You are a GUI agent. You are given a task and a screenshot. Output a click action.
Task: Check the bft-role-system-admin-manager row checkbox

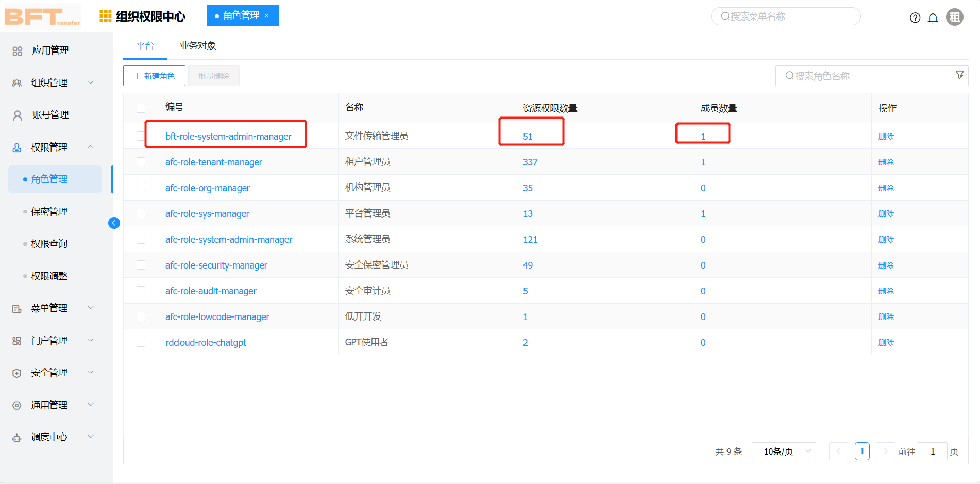pos(141,136)
